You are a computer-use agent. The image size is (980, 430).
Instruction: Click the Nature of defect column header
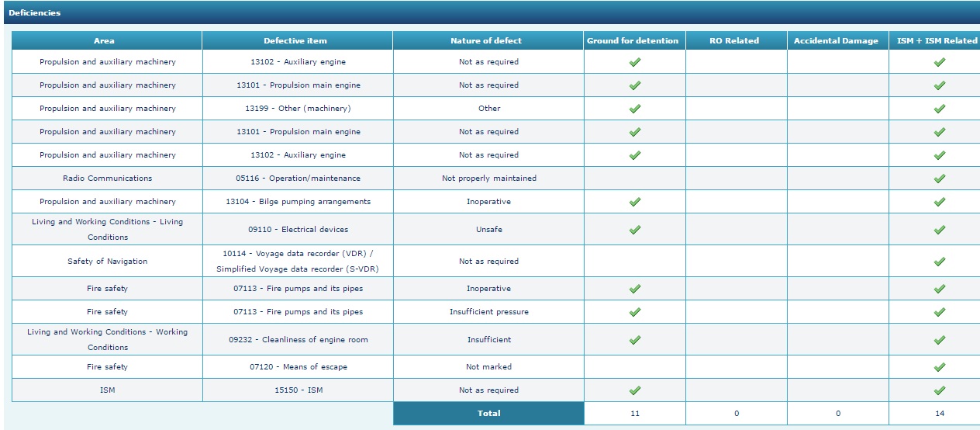click(x=488, y=40)
